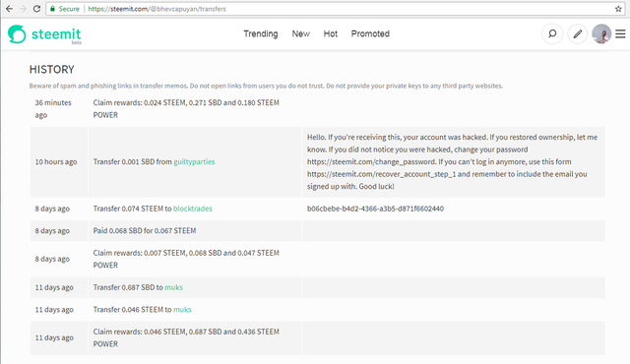Click the '11 days ago' timestamp for 0.687 SBD transfer
Screen dimensions: 630x364
(54, 287)
